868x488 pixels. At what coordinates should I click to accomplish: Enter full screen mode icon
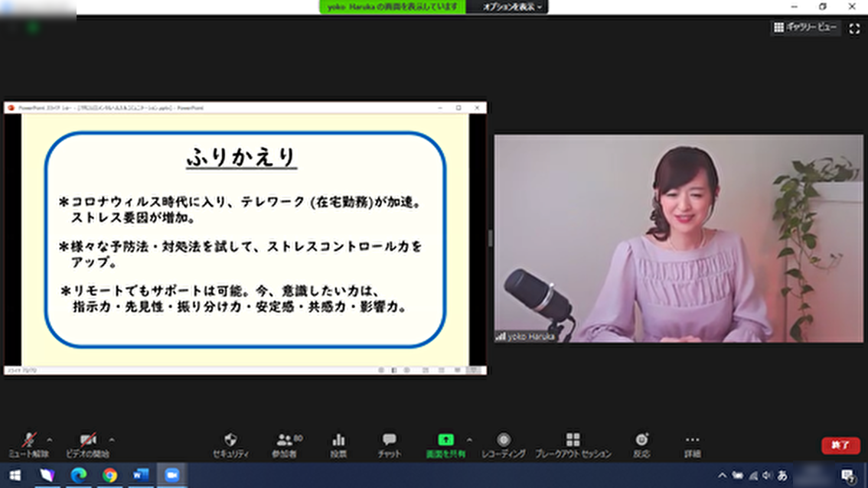(x=854, y=28)
